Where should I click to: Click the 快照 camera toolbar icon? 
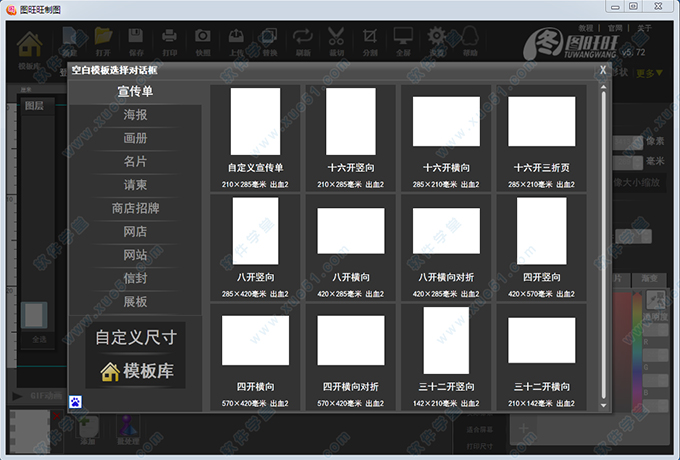point(203,36)
